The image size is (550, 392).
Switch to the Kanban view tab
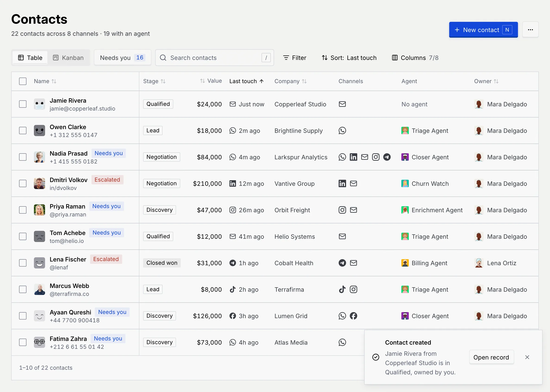tap(68, 58)
